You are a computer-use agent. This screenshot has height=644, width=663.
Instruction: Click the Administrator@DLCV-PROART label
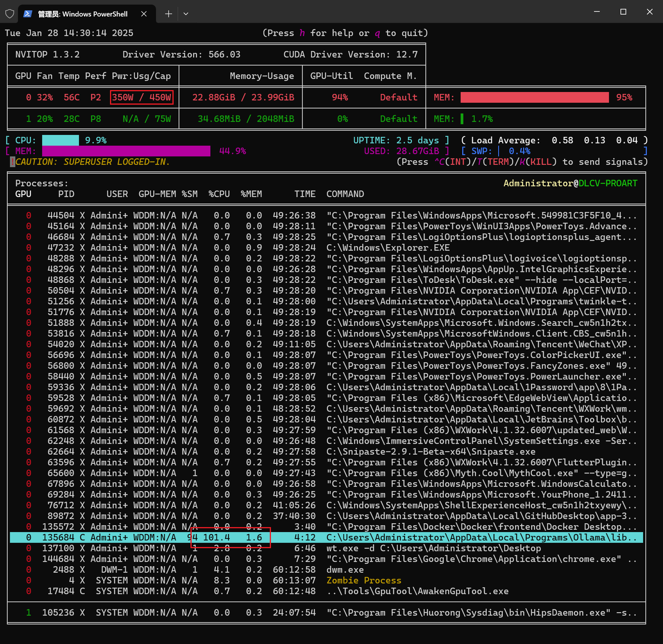(x=571, y=183)
